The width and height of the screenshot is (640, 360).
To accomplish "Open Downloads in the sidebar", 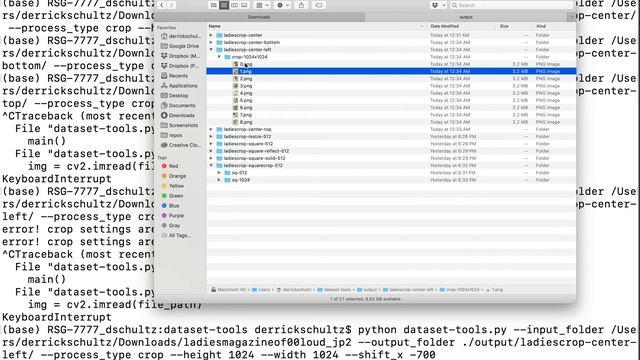I will click(x=178, y=116).
